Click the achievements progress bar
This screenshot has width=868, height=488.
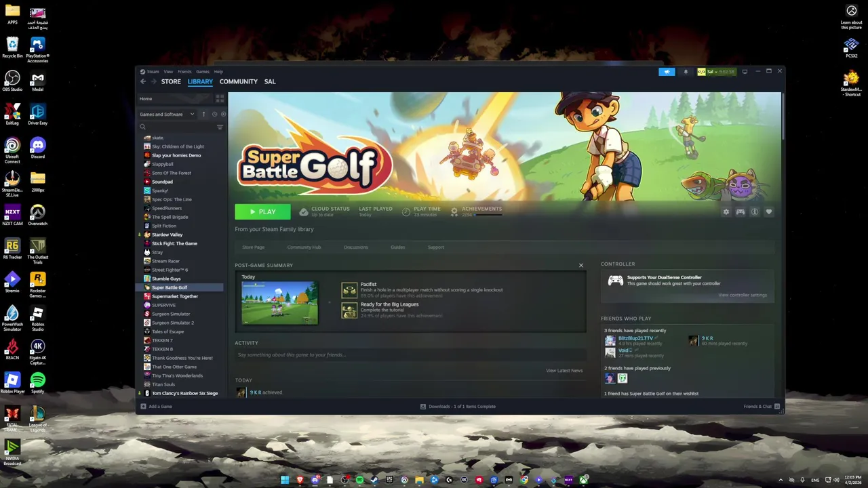pyautogui.click(x=488, y=215)
